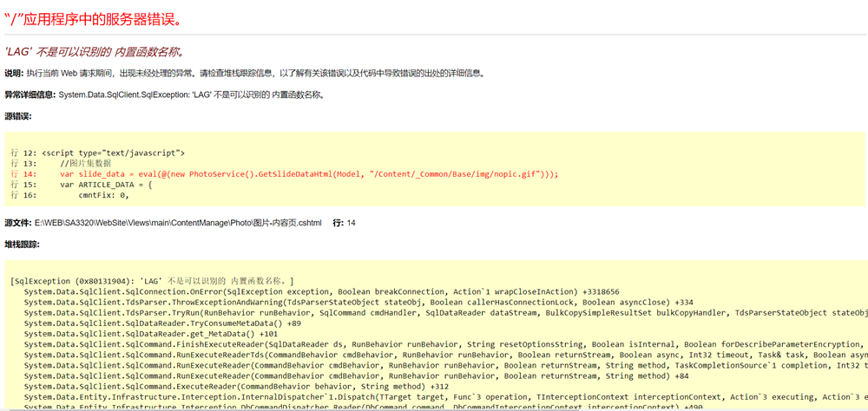Click the SqlCommand.FinishExecuteReader stack line
This screenshot has width=868, height=411.
coord(434,344)
